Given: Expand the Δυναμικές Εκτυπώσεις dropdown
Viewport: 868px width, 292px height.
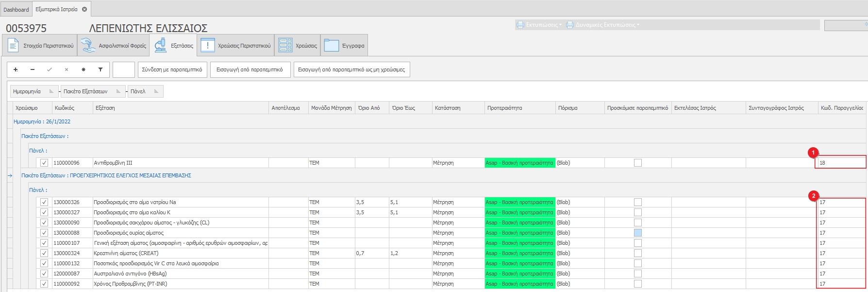Looking at the screenshot, I should coord(603,25).
